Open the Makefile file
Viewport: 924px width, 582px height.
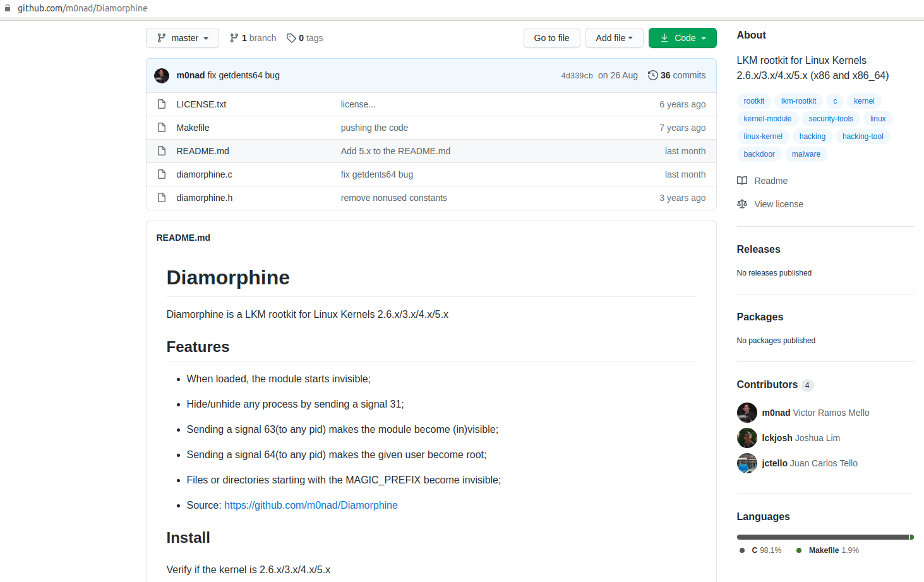click(x=193, y=128)
